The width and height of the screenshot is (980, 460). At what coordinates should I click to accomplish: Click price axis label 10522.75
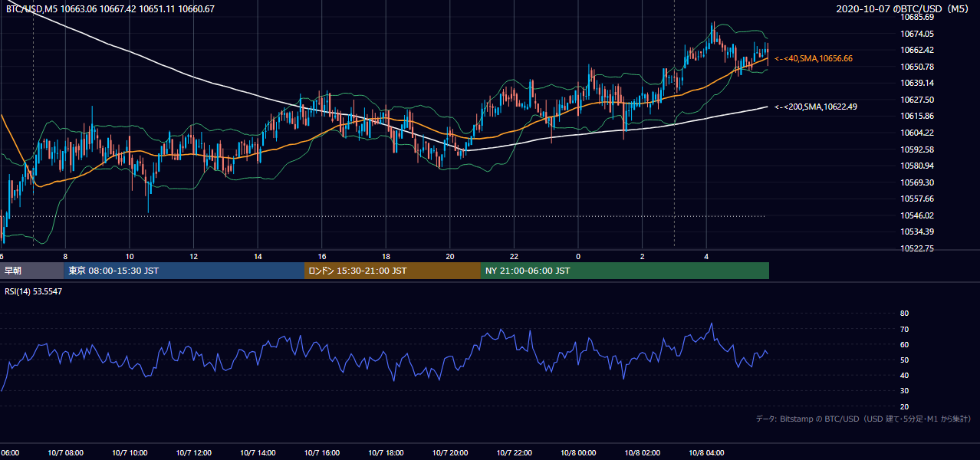(917, 248)
